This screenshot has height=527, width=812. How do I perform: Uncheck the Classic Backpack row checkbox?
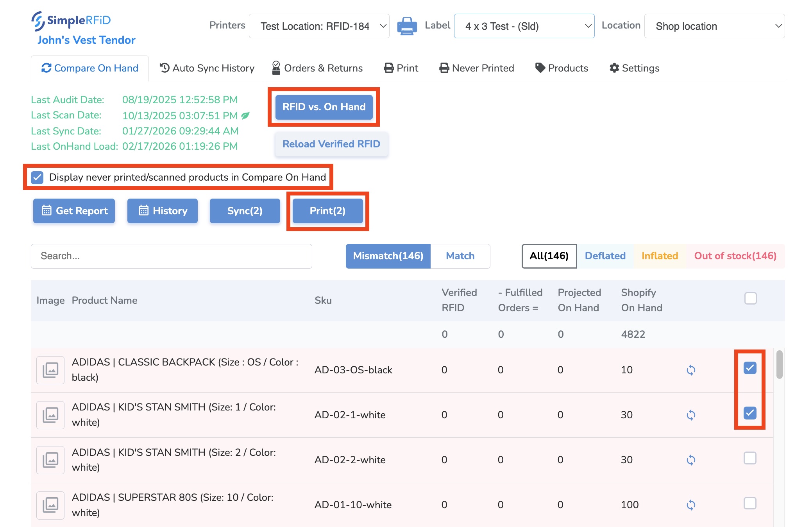point(749,368)
